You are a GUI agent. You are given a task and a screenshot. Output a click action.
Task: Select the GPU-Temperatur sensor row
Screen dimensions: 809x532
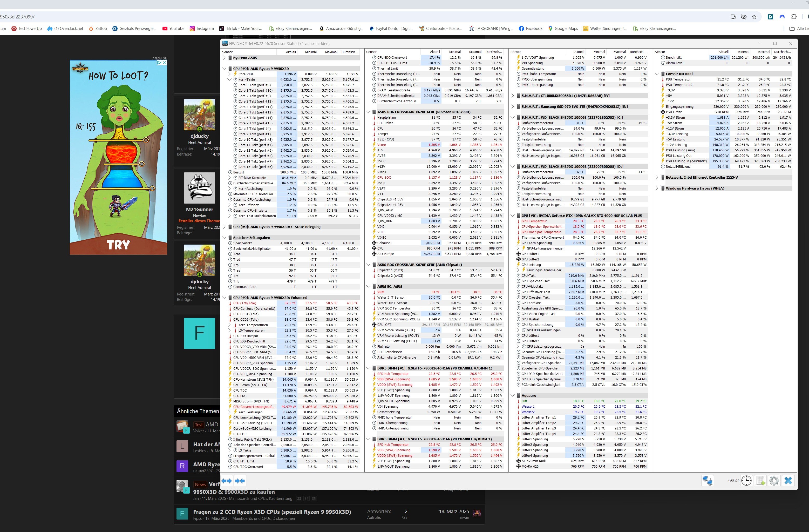(534, 221)
